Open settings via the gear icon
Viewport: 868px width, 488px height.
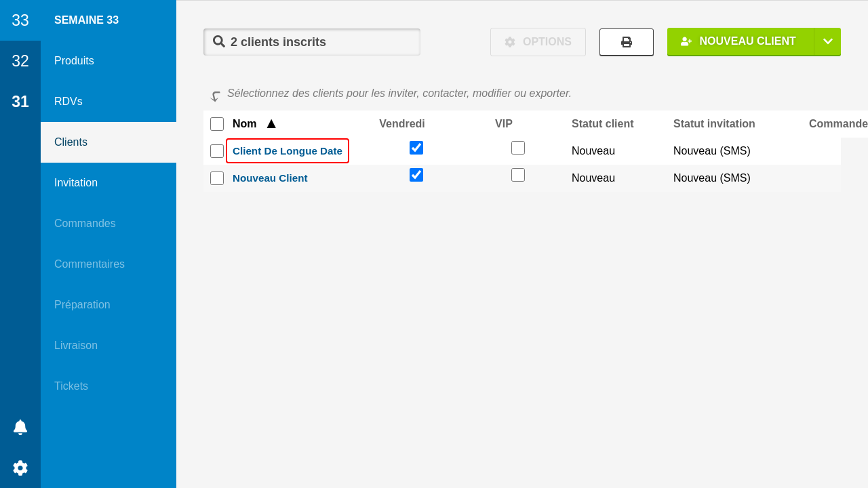20,468
